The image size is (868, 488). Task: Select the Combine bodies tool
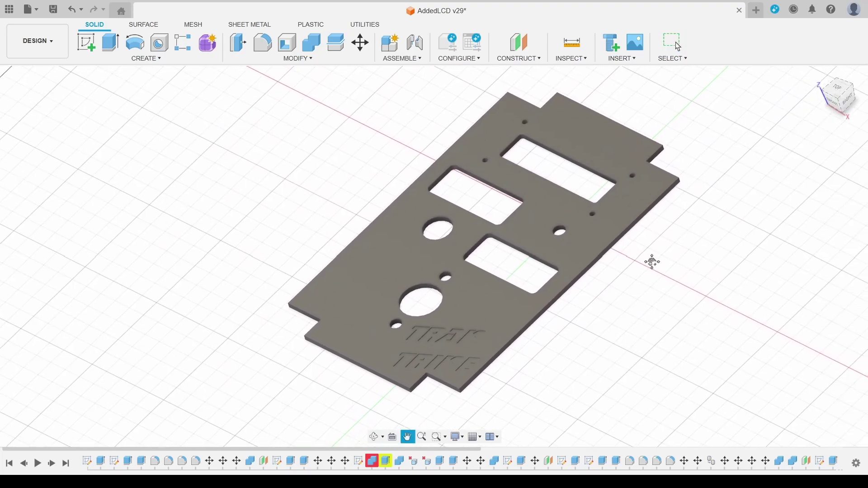click(311, 42)
